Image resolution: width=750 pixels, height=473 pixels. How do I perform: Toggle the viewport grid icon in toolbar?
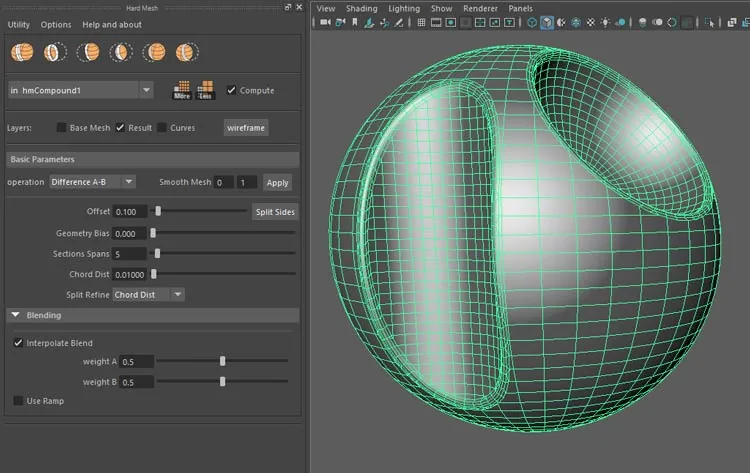[421, 22]
